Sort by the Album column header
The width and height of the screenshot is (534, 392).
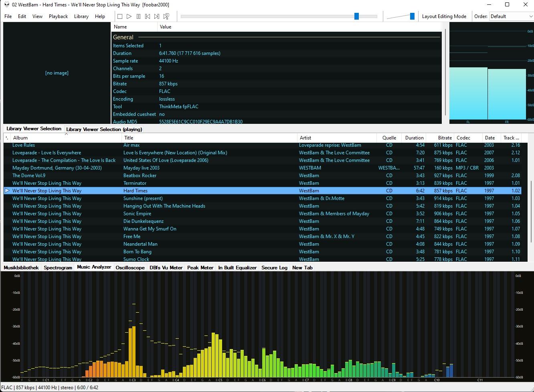pyautogui.click(x=67, y=138)
